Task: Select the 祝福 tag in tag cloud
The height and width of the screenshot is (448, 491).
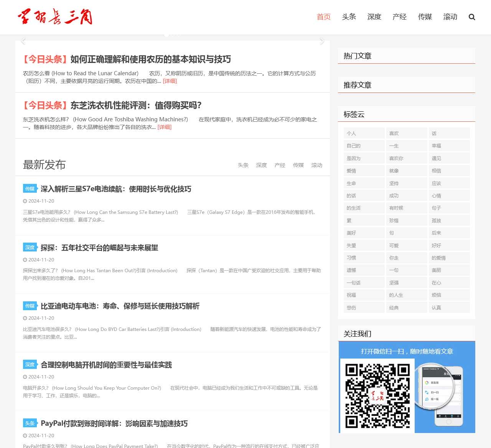Action: [x=364, y=295]
